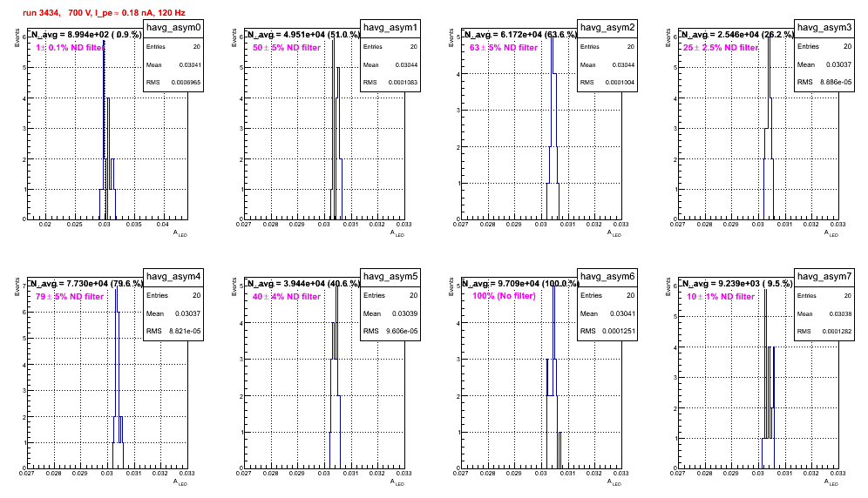The height and width of the screenshot is (498, 868).
Task: Click the N_avg = 7.730e+04 label
Action: (x=86, y=284)
